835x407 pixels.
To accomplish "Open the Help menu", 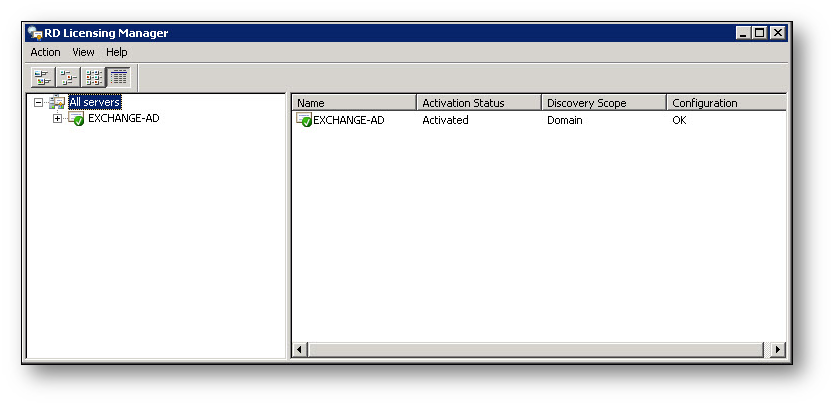I will point(117,52).
